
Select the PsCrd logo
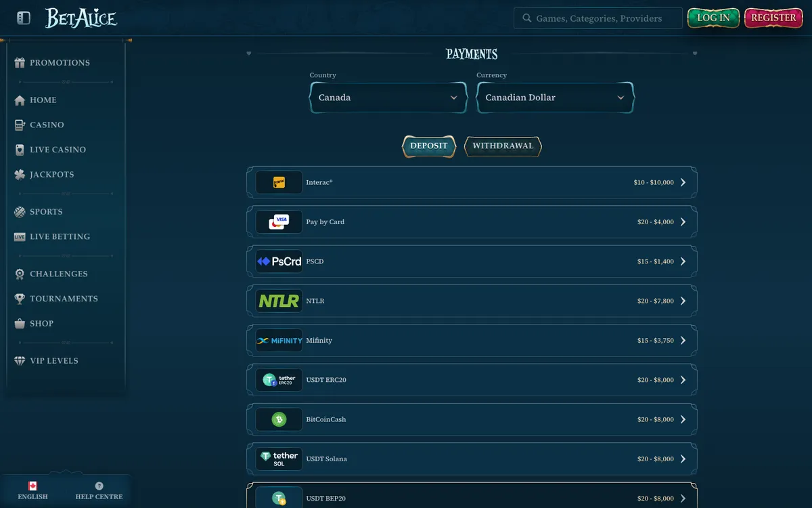coord(279,261)
